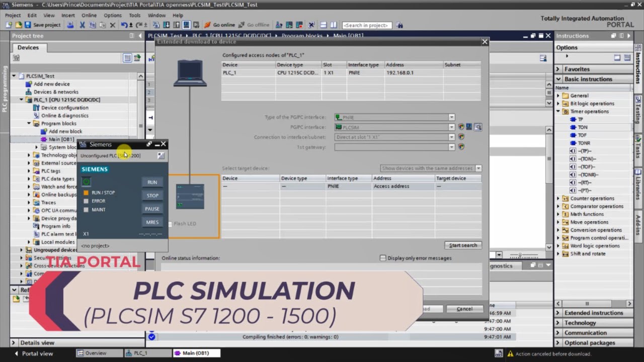
Task: Click the Start simulation toolbar icon
Action: click(186, 25)
